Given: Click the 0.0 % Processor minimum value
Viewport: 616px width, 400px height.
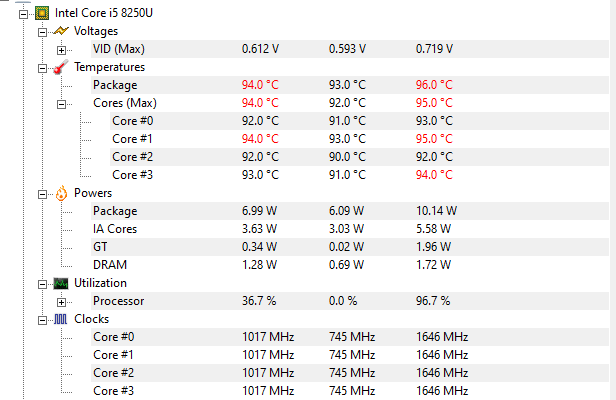Looking at the screenshot, I should point(343,301).
